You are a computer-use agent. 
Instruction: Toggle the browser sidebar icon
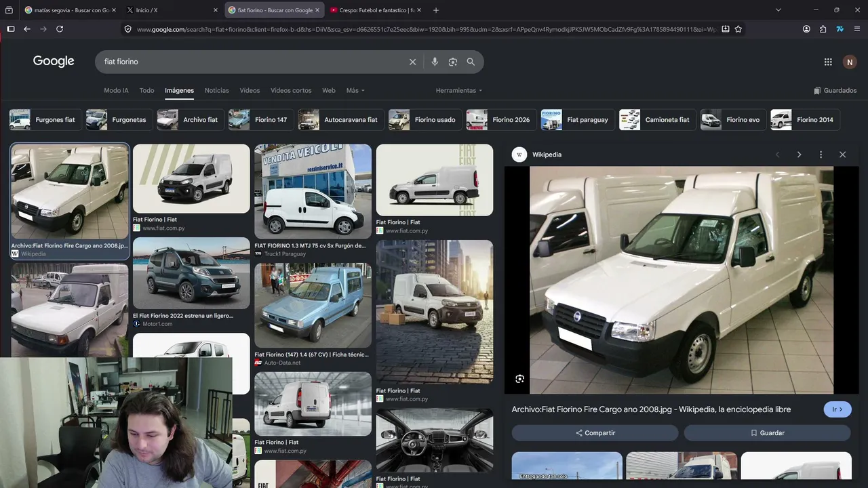(10, 29)
